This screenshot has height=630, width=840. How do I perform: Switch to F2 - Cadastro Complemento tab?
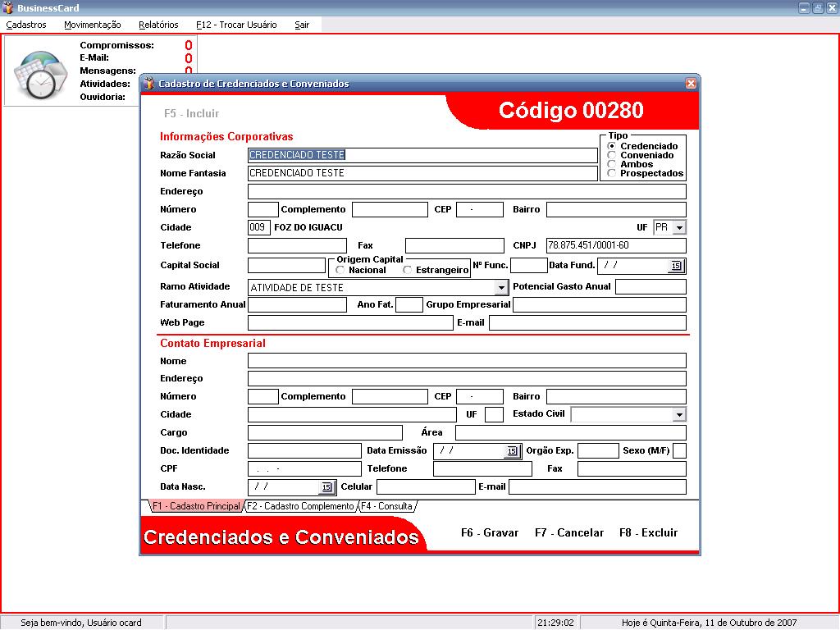tap(300, 506)
